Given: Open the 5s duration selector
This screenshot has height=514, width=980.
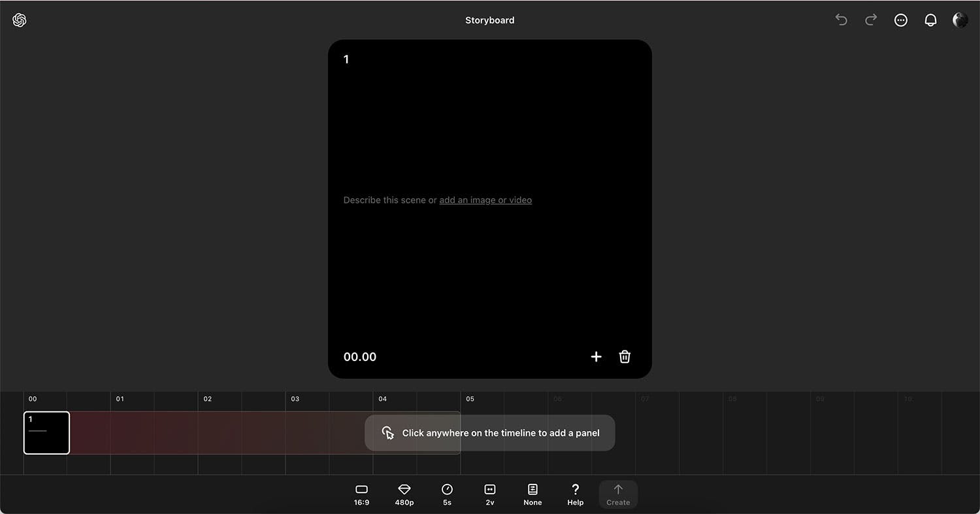Looking at the screenshot, I should coord(447,494).
